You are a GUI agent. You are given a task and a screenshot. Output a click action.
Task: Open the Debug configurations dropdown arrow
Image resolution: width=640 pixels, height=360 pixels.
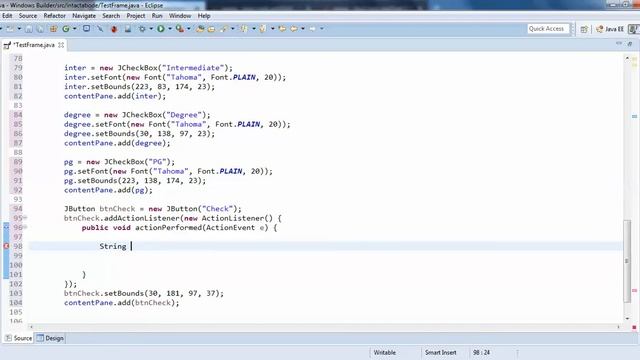tap(151, 29)
